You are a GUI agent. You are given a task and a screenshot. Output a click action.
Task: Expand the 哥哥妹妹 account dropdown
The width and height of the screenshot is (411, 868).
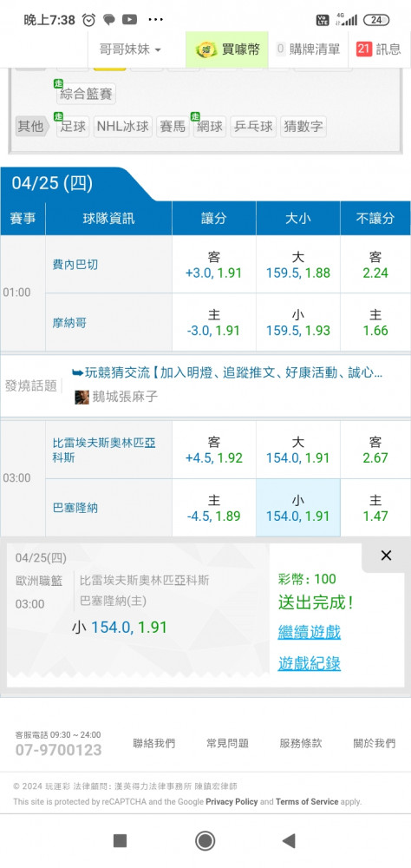pos(131,49)
